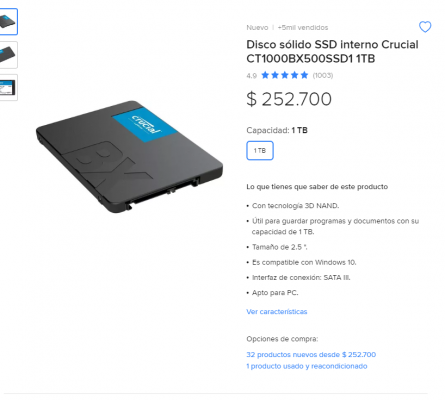Select the first product thumbnail
This screenshot has height=400, width=445.
[8, 22]
